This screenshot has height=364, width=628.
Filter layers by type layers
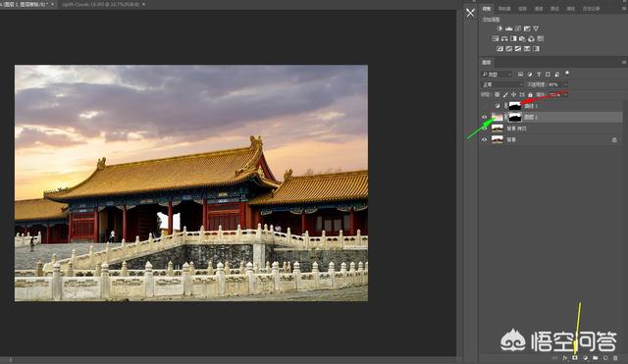click(539, 75)
